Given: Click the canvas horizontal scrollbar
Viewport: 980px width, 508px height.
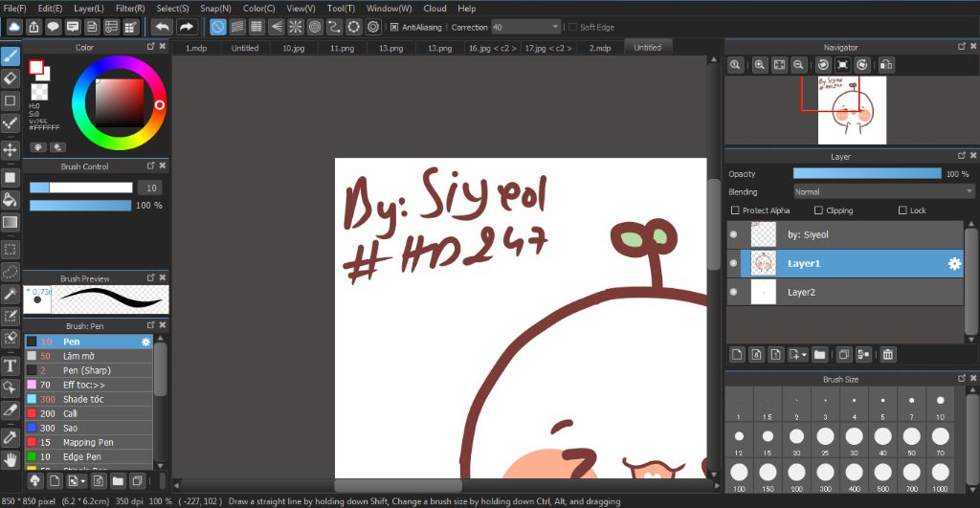Looking at the screenshot, I should click(x=398, y=485).
